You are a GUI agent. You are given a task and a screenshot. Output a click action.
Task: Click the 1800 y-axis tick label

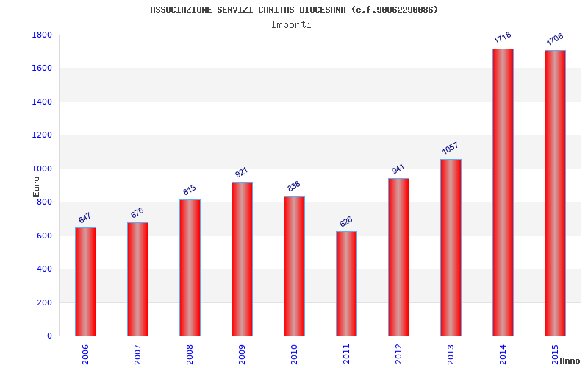click(x=42, y=35)
